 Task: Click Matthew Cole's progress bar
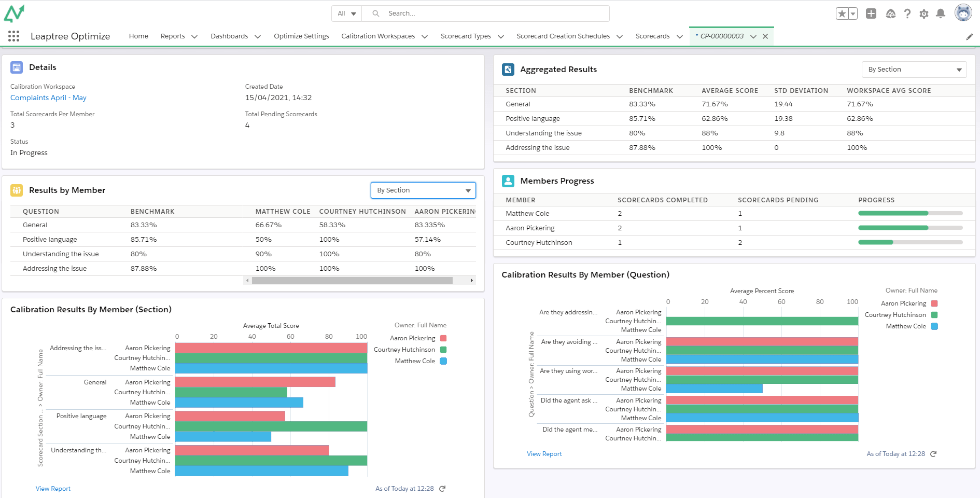pyautogui.click(x=911, y=213)
